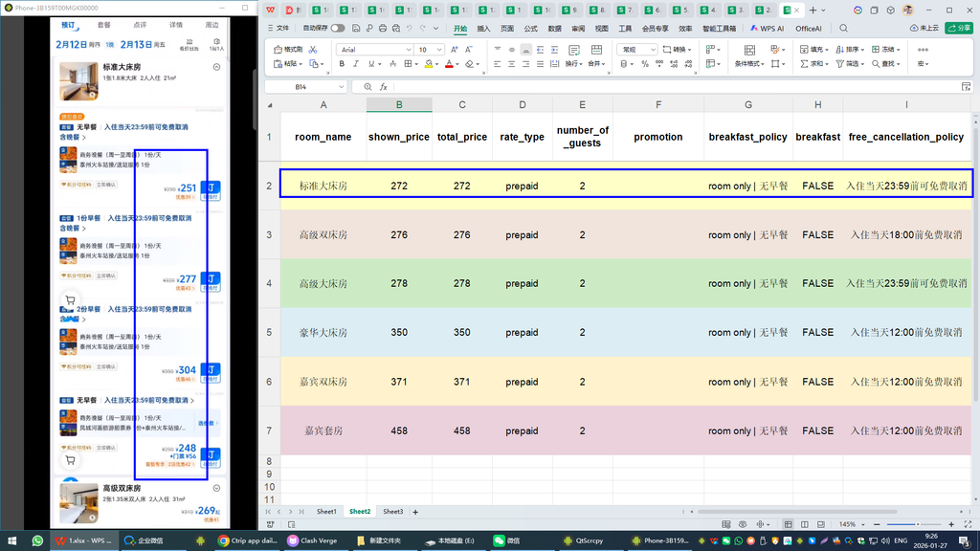Click the shopping cart icon beside 2份早餐
The width and height of the screenshot is (980, 551).
coord(70,300)
